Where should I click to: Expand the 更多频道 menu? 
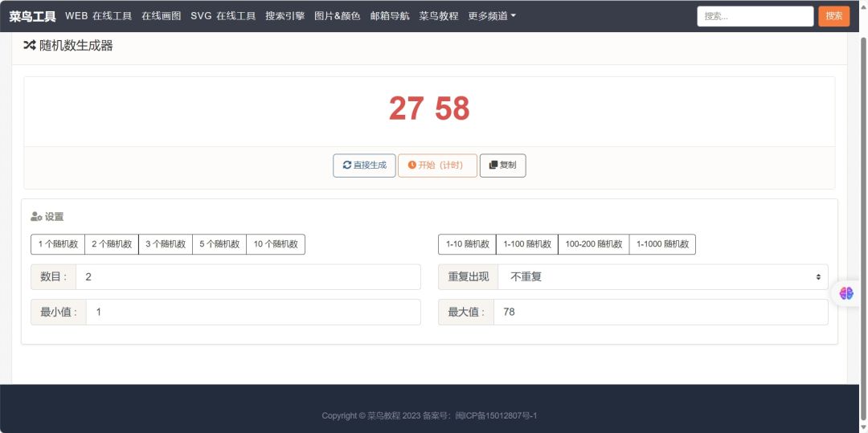[x=492, y=16]
